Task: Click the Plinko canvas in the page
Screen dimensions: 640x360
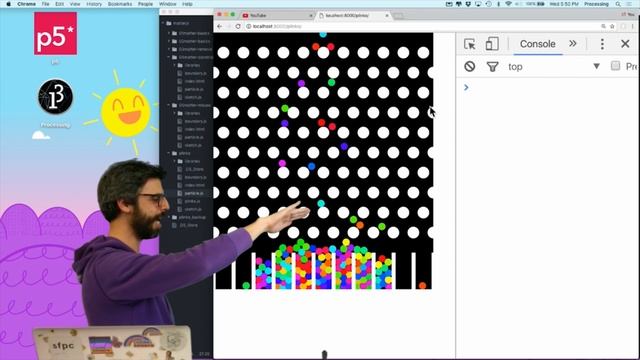Action: click(323, 161)
